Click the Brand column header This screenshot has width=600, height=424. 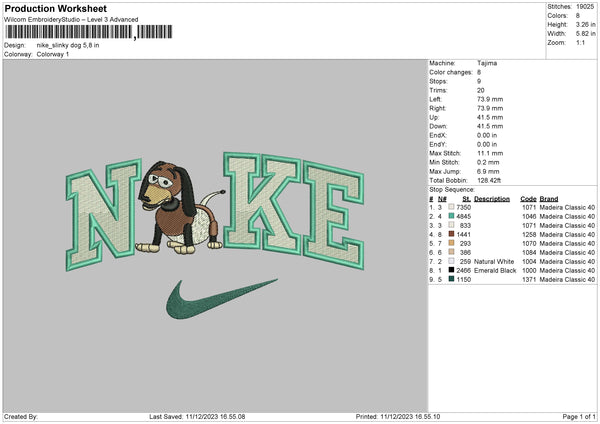coord(549,199)
